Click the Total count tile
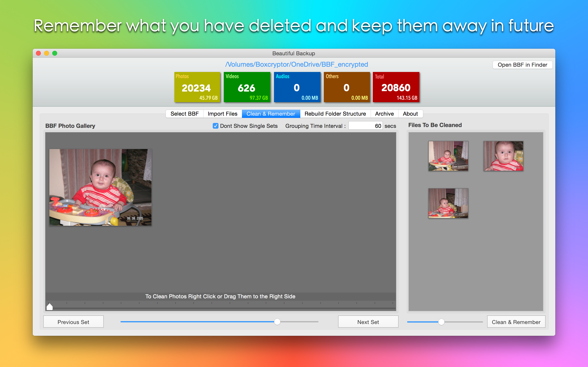This screenshot has width=588, height=367. coord(396,87)
